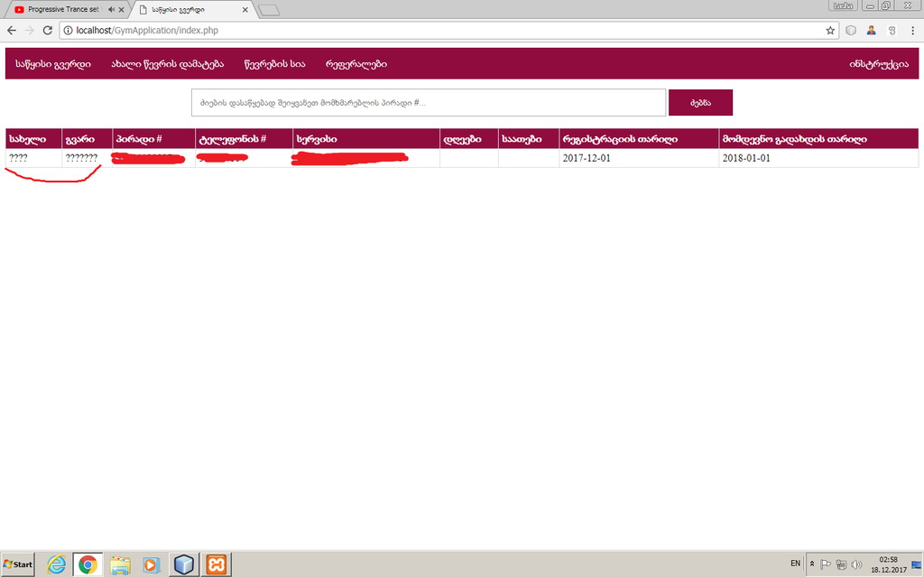This screenshot has width=924, height=578.
Task: Click the taskbar clock showing 02:58
Action: (889, 564)
